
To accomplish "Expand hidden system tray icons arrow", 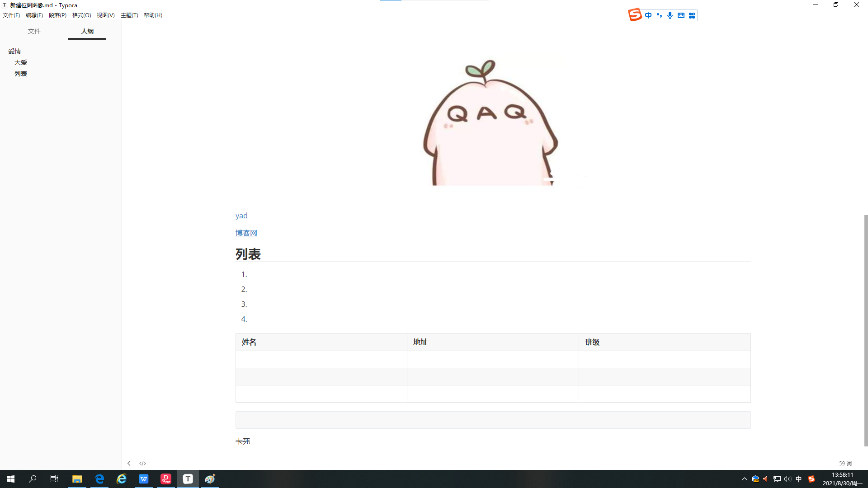I will click(744, 479).
